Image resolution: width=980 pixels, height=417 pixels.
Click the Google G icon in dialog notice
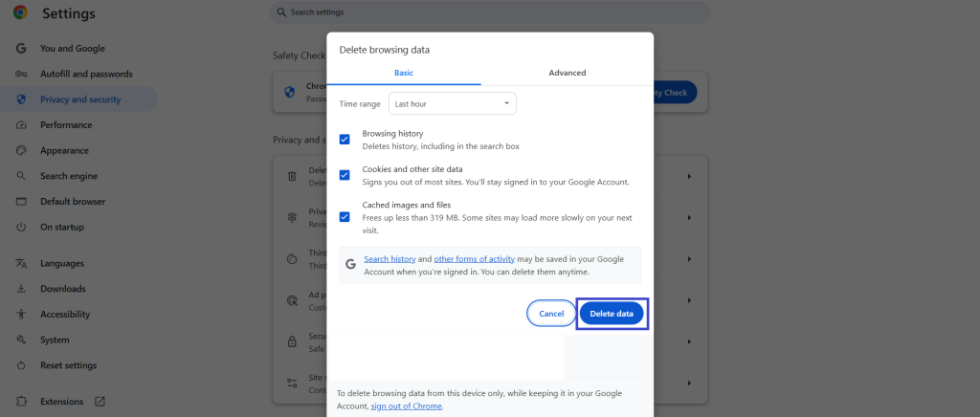(350, 264)
